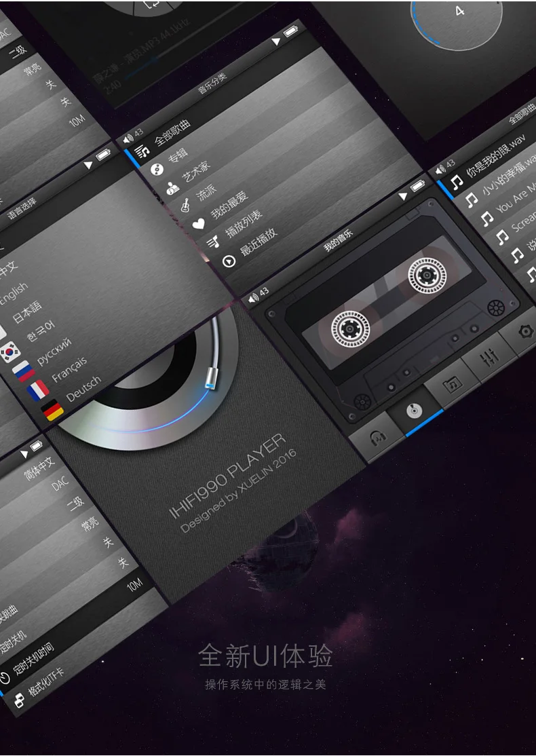Screen dimensions: 536x756
Task: Select English in the language list
Action: [x=14, y=294]
